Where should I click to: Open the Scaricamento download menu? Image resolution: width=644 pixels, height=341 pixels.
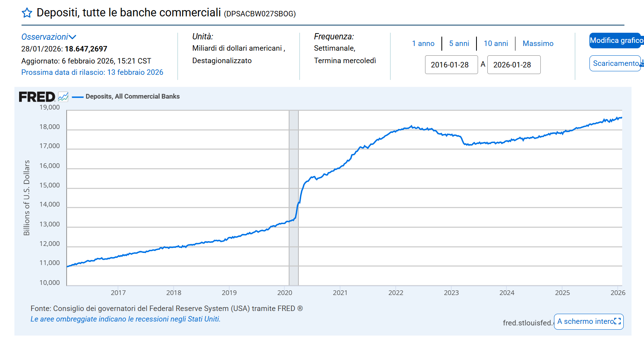(615, 63)
